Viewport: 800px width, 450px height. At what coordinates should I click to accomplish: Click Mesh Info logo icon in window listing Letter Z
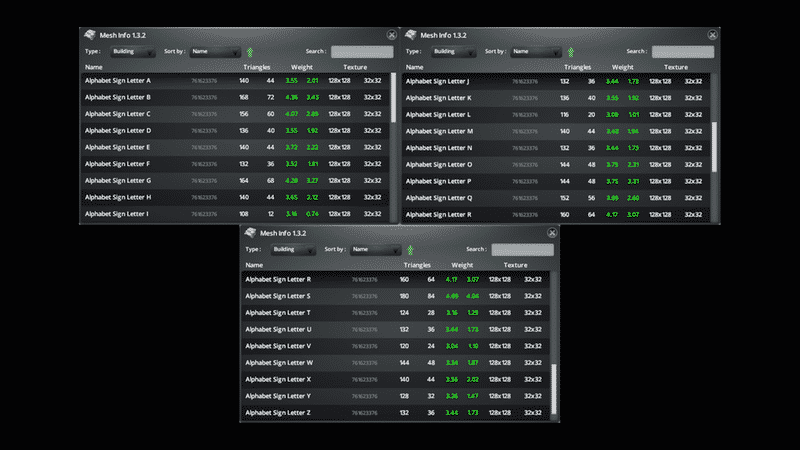click(250, 233)
